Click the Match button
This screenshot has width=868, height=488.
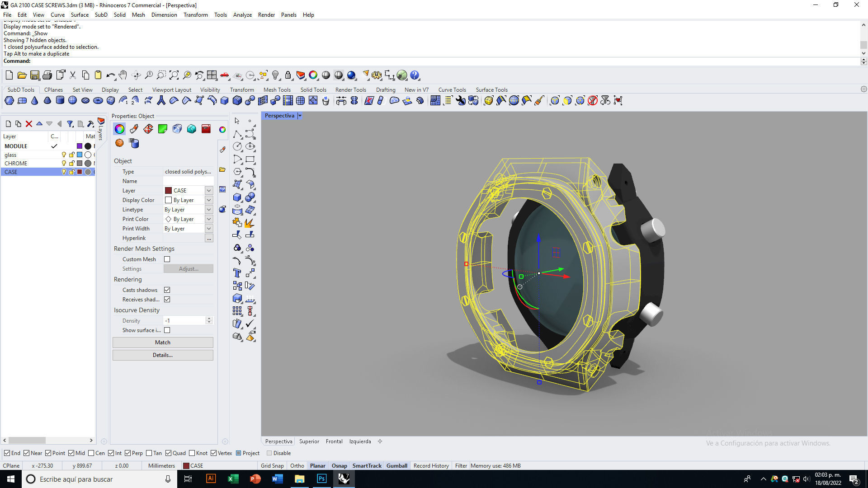(x=163, y=343)
